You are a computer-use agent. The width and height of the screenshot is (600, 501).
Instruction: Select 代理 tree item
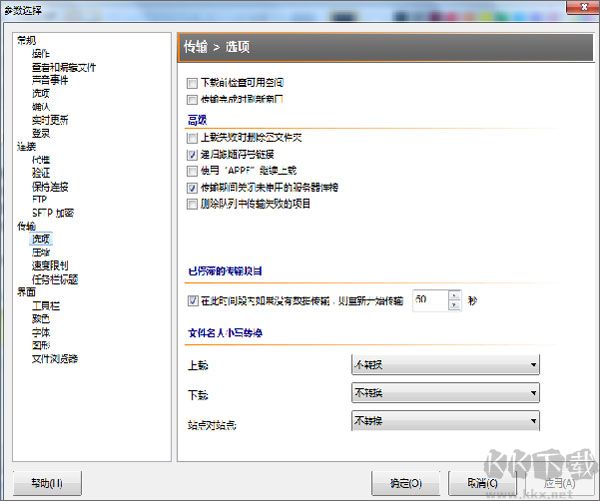(x=41, y=160)
